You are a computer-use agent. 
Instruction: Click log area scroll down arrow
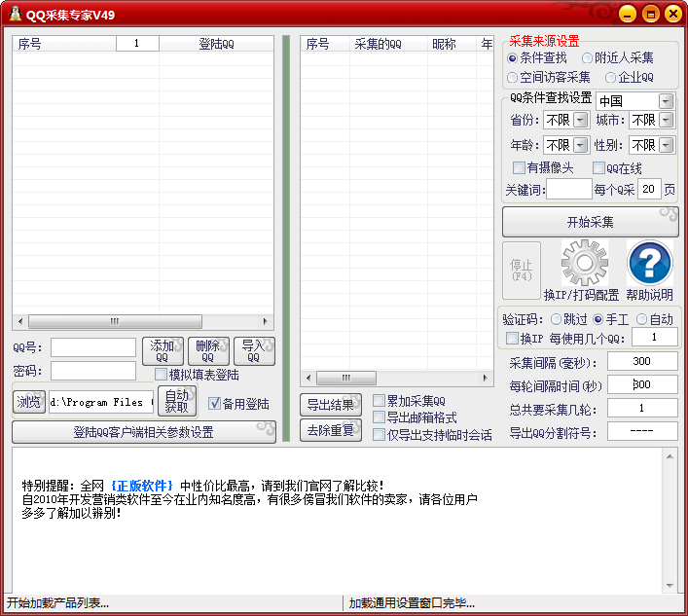tap(670, 585)
